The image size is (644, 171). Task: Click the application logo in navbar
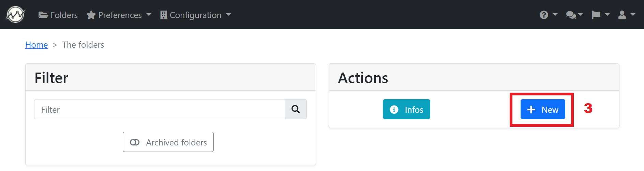coord(15,15)
